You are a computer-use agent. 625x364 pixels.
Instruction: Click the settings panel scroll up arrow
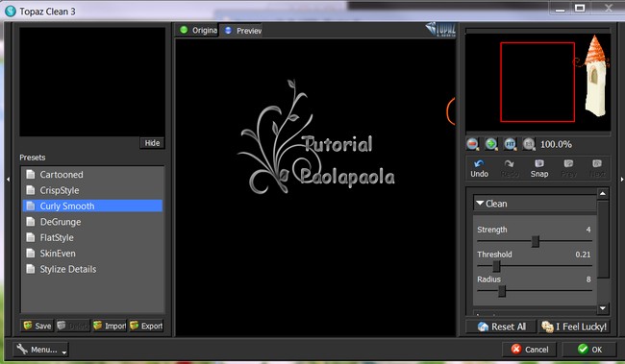603,194
